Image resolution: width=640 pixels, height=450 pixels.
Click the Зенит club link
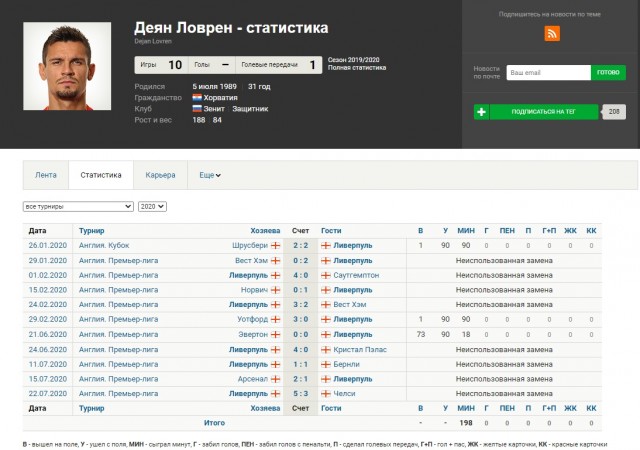click(x=214, y=109)
